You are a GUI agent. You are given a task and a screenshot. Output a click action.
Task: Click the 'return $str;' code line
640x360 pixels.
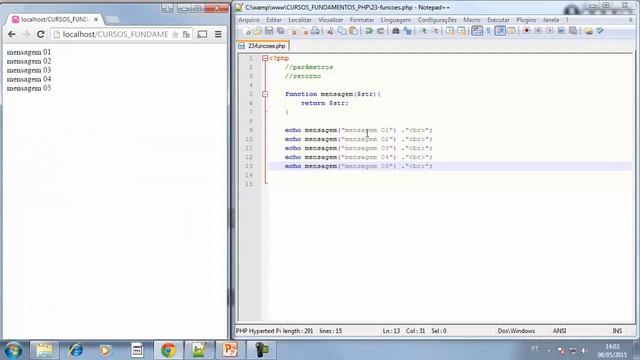[325, 103]
